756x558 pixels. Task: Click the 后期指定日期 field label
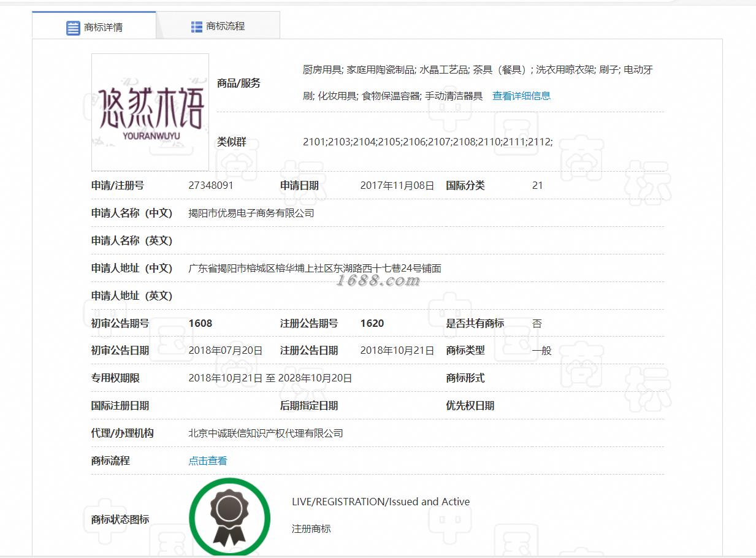pos(309,405)
